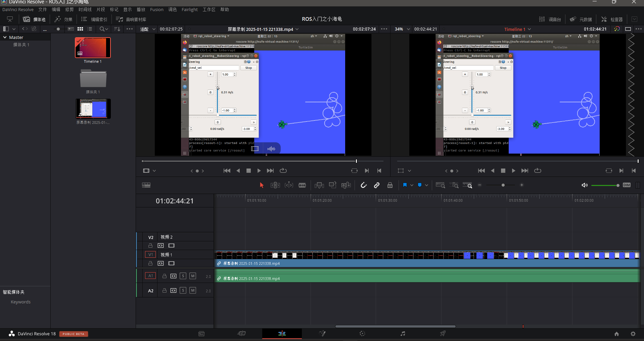Image resolution: width=644 pixels, height=341 pixels.
Task: Activate the Dynamic Trim Mode tool
Action: click(289, 185)
